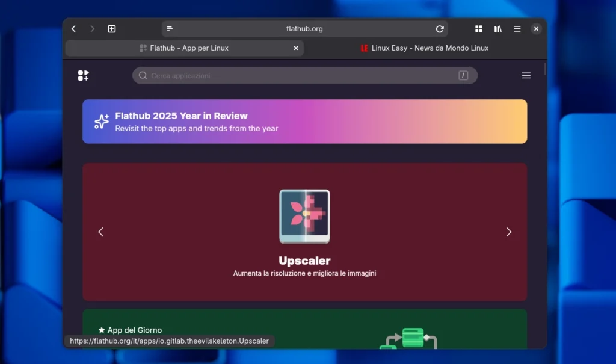The height and width of the screenshot is (364, 616).
Task: Click the Flathub logo icon
Action: pyautogui.click(x=83, y=75)
